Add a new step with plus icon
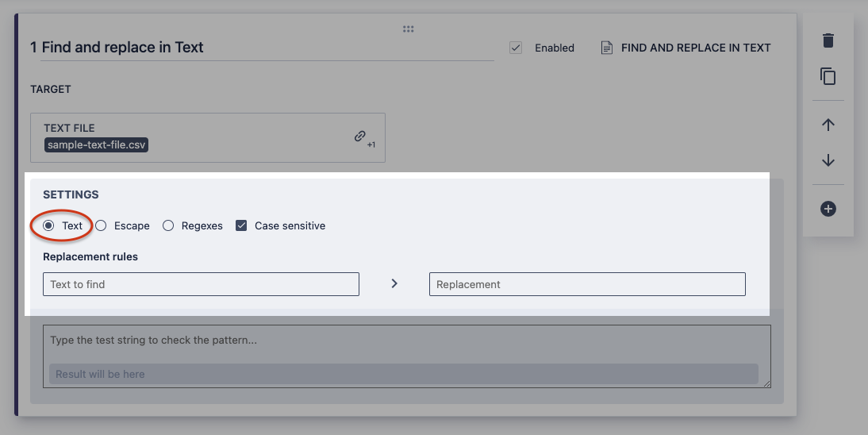This screenshot has height=435, width=868. click(828, 209)
